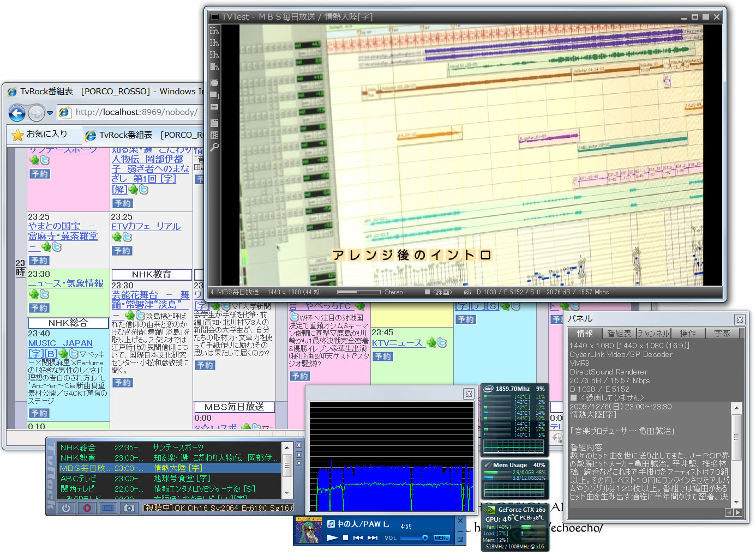756x556 pixels.
Task: Click the blue iEPG icon beside ニュース・気象情報 clover
Action: (x=44, y=294)
